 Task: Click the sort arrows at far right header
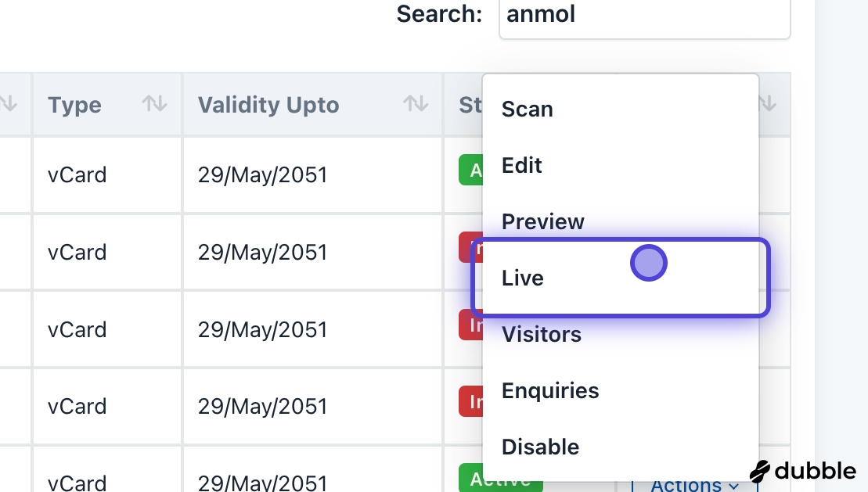tap(769, 102)
